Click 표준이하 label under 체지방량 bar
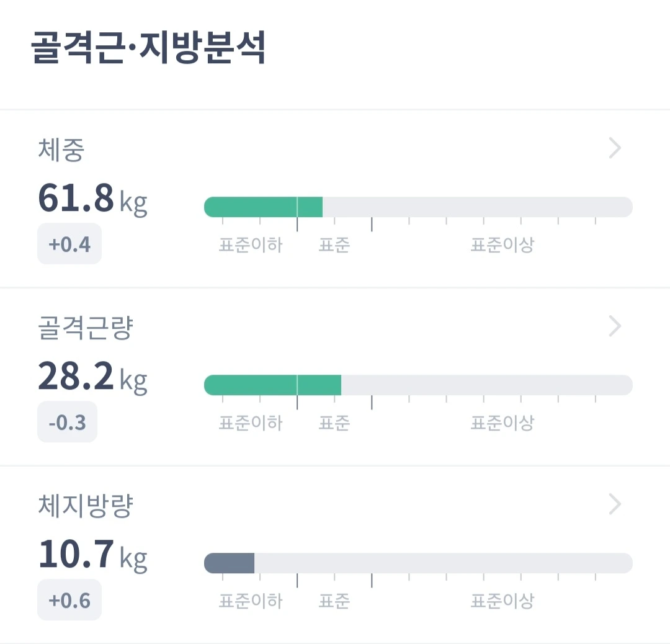The width and height of the screenshot is (670, 644). 251,601
